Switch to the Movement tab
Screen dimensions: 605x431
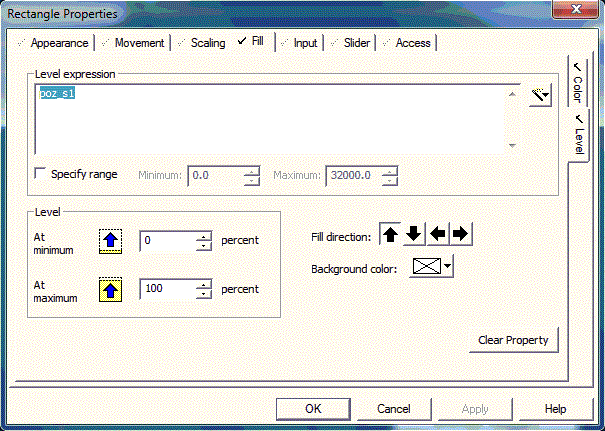tap(139, 43)
